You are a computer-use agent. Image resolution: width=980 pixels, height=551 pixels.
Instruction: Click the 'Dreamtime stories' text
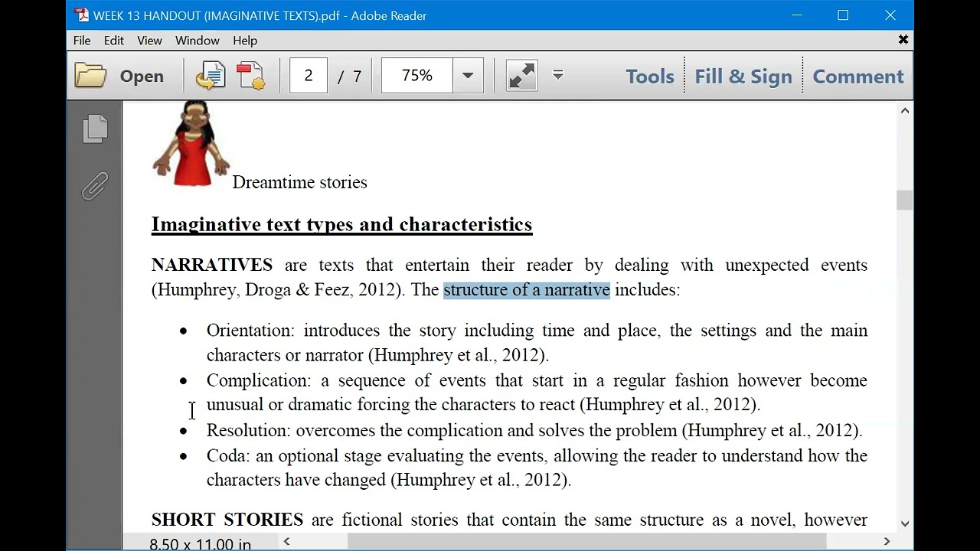[299, 182]
